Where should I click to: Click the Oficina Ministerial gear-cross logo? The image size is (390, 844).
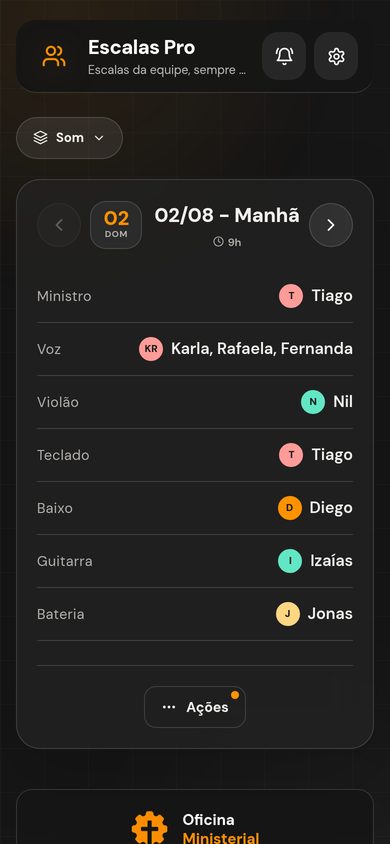point(150,829)
